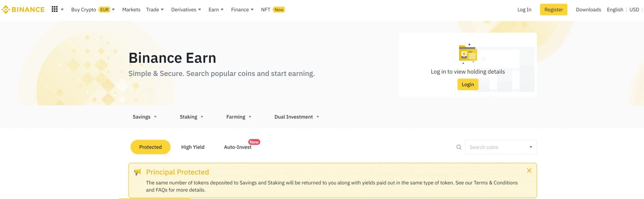Image resolution: width=644 pixels, height=199 pixels.
Task: Enable the Auto-Invest filter
Action: (238, 147)
